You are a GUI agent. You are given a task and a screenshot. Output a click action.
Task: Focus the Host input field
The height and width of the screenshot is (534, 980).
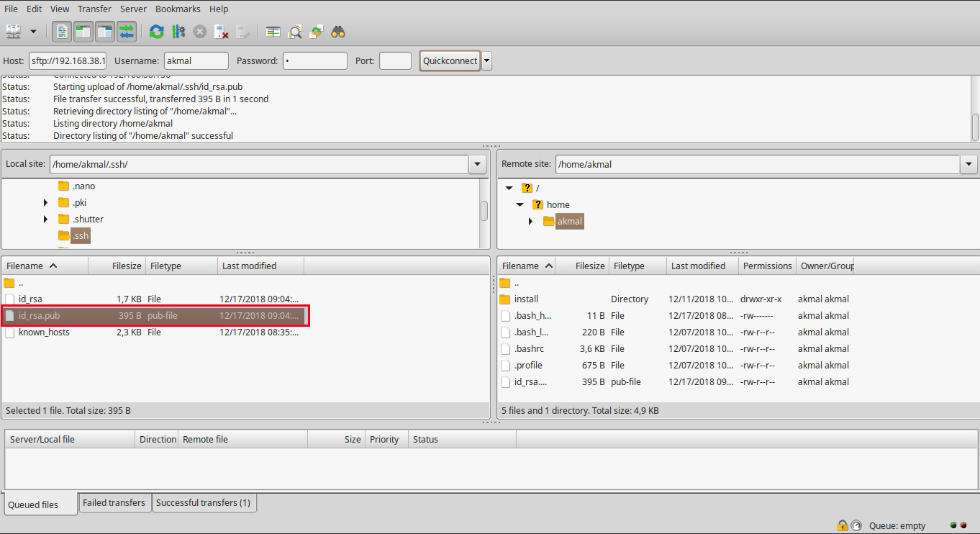(x=68, y=61)
